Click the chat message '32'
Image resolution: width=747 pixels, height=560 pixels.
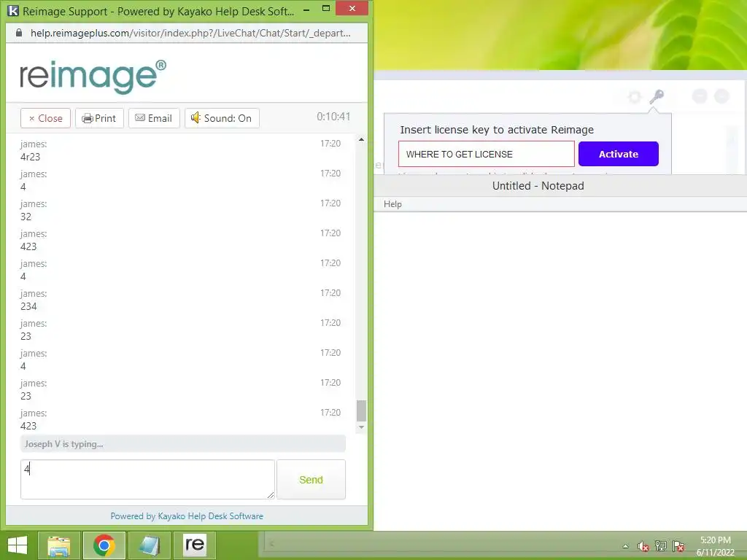pyautogui.click(x=26, y=217)
